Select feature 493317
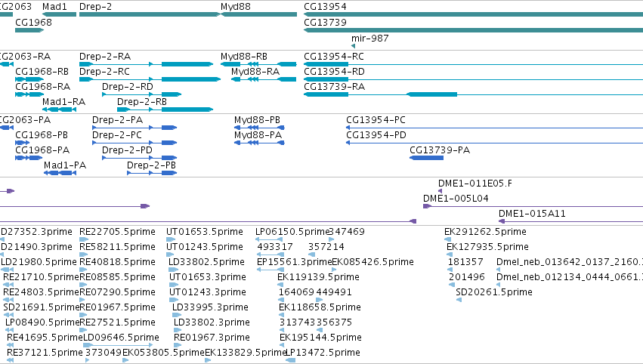The image size is (643, 364). pyautogui.click(x=270, y=254)
